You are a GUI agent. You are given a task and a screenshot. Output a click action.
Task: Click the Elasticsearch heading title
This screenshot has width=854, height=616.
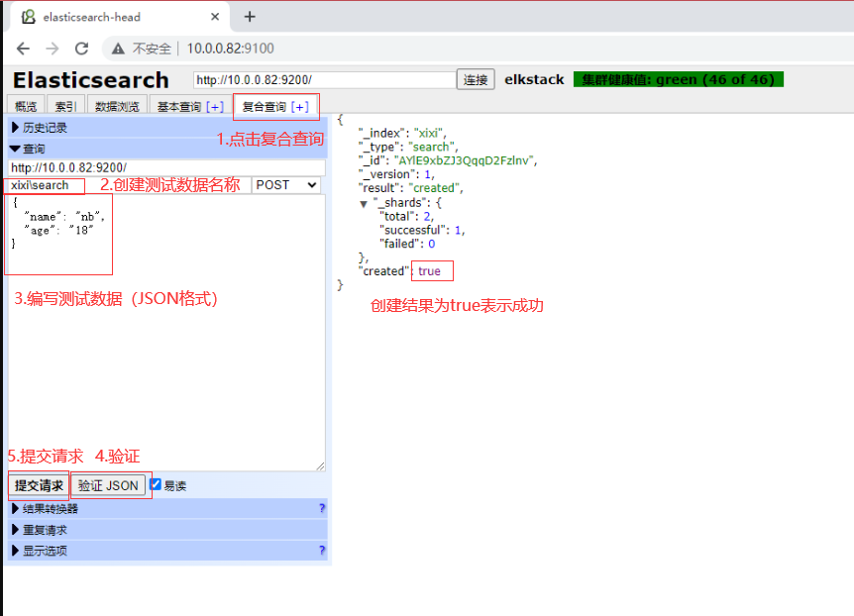[x=91, y=80]
